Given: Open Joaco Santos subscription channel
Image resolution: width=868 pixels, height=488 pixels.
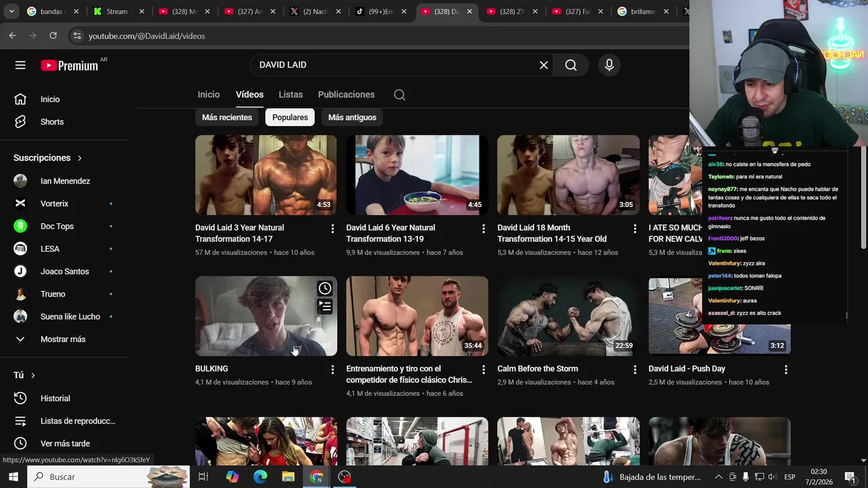Looking at the screenshot, I should click(65, 271).
